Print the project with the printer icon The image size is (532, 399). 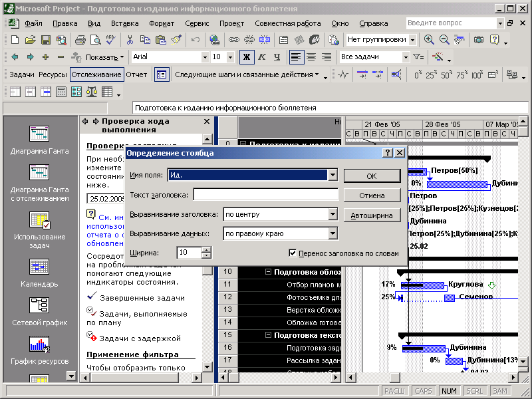pos(80,40)
